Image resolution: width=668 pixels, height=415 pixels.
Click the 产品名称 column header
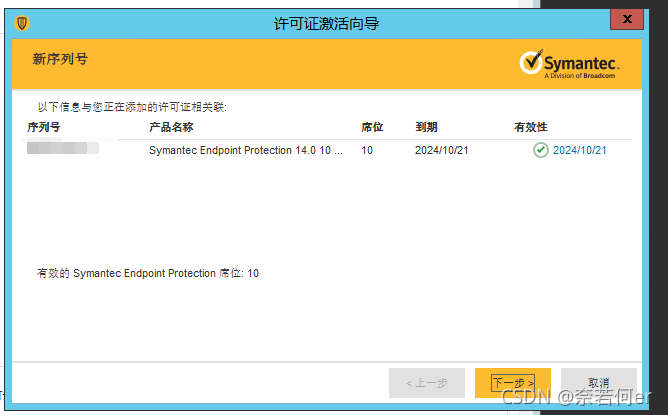[x=171, y=127]
